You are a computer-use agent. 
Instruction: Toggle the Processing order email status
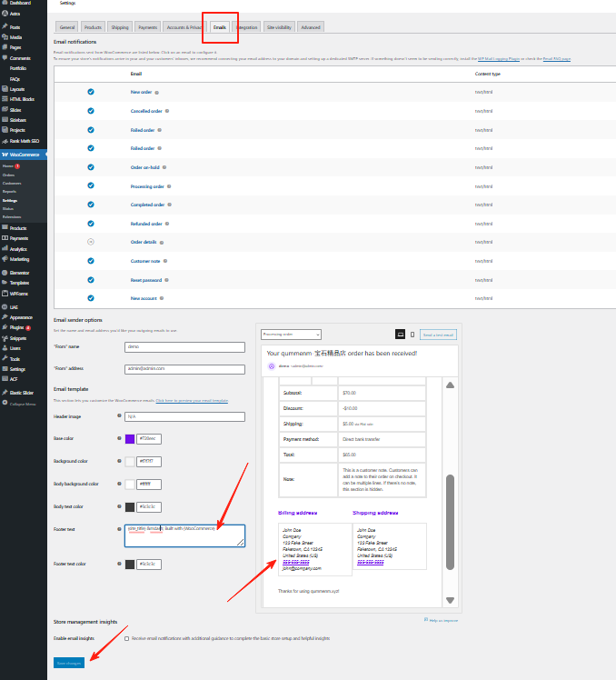pos(91,185)
